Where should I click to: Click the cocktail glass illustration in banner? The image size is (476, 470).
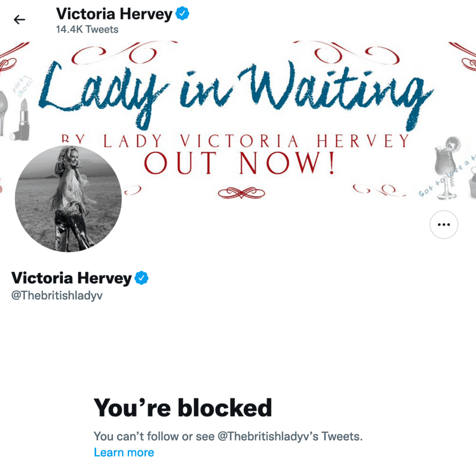447,168
